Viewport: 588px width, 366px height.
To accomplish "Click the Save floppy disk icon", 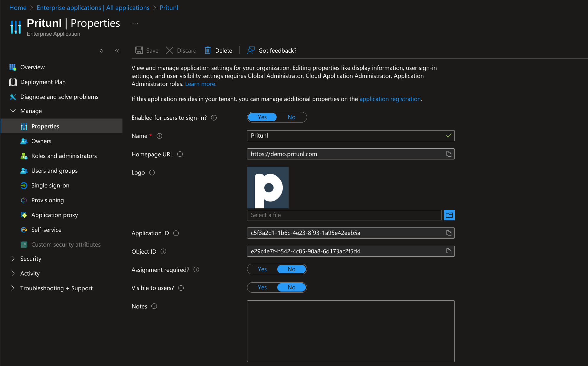I will click(x=139, y=50).
